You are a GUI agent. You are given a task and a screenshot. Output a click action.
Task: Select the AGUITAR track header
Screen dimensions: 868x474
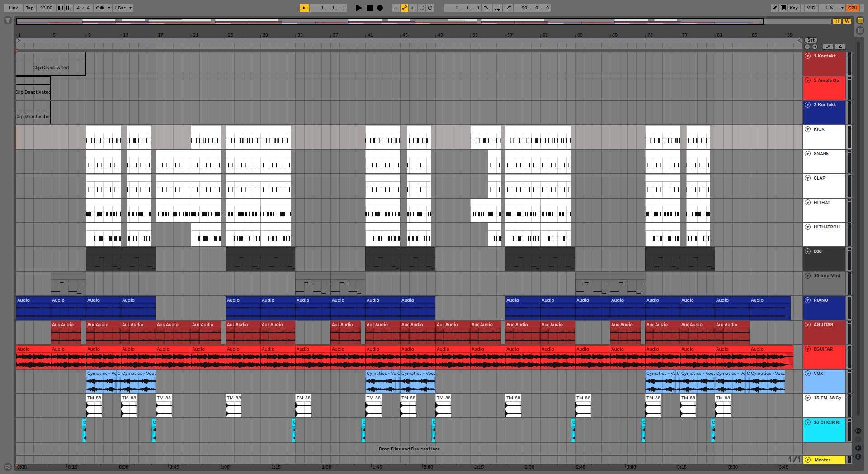click(824, 332)
